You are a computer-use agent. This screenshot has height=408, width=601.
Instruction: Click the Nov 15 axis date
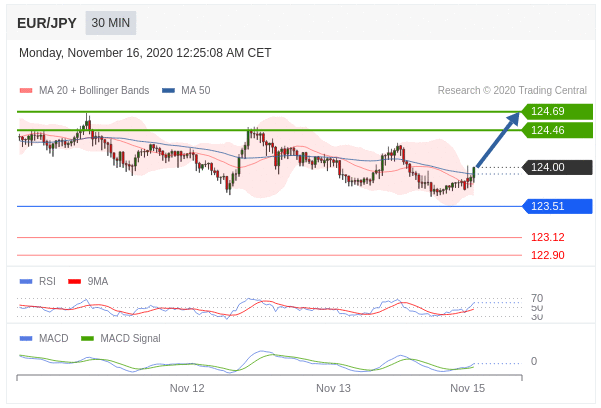pyautogui.click(x=467, y=388)
